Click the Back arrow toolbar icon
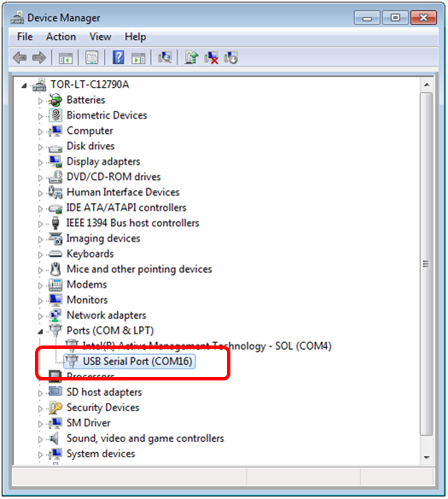Image resolution: width=448 pixels, height=499 pixels. (x=20, y=58)
